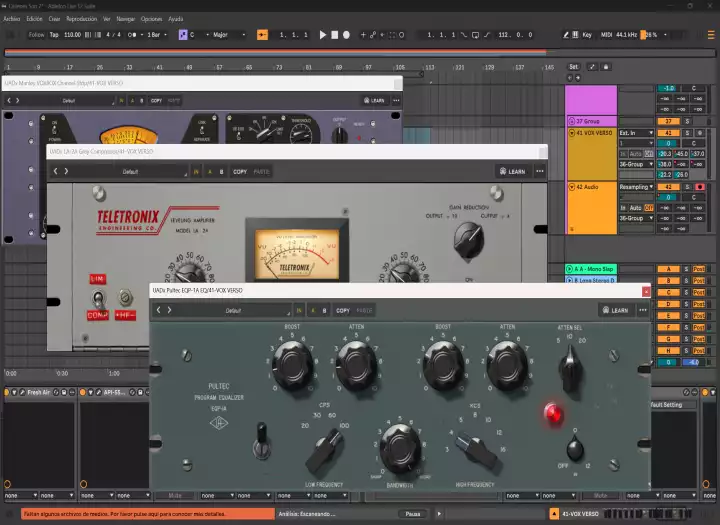Load previous preset in Pultec EQP-1A window
The height and width of the screenshot is (525, 720).
(x=158, y=310)
